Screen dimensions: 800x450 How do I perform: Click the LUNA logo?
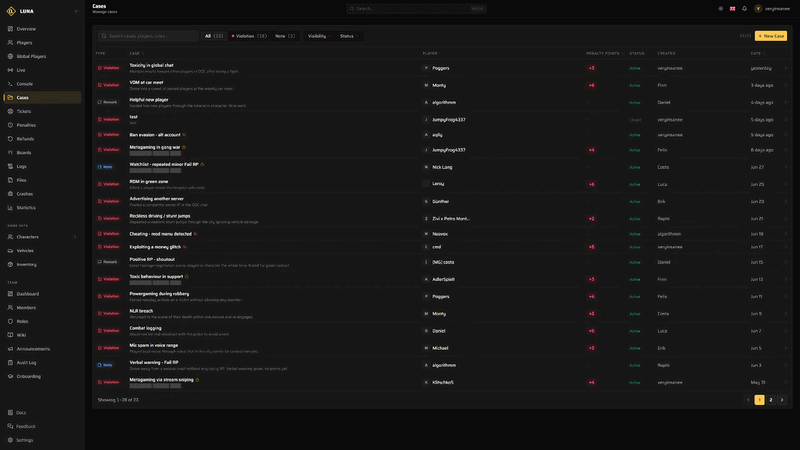coord(11,11)
